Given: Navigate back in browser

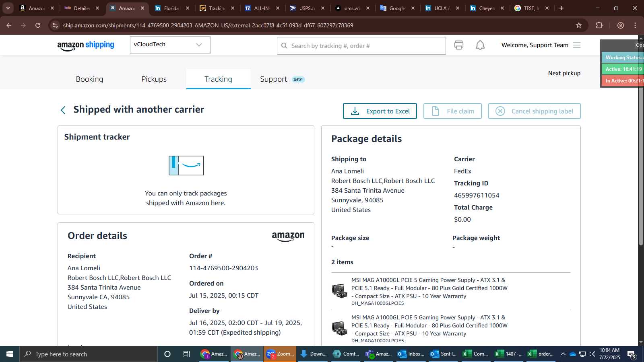Looking at the screenshot, I should point(9,25).
